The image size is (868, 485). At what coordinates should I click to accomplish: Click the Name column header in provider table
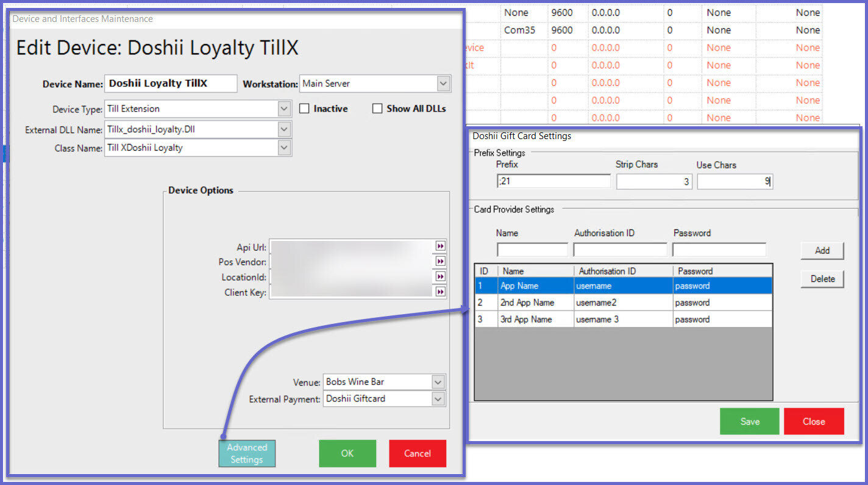pos(536,271)
